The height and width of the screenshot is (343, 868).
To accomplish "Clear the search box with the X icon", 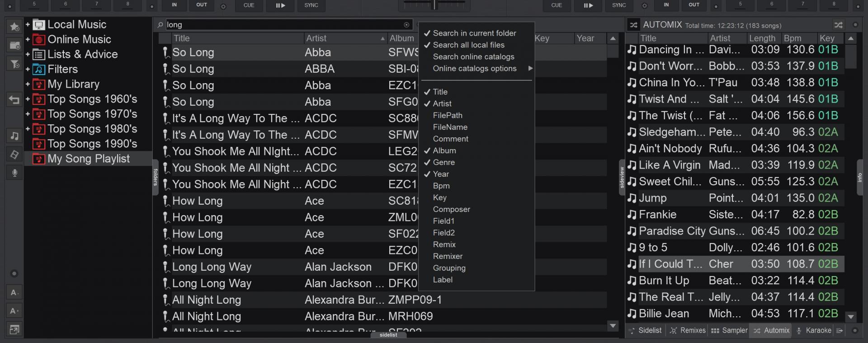I will pyautogui.click(x=406, y=25).
